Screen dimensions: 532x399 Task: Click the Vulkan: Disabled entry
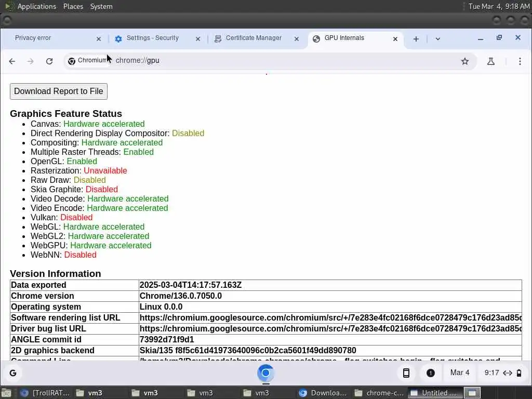61,218
